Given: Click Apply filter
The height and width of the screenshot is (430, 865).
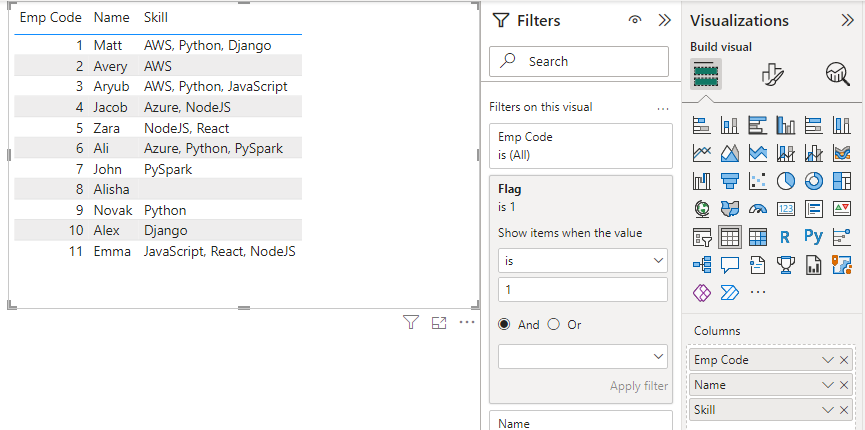Looking at the screenshot, I should [x=639, y=386].
